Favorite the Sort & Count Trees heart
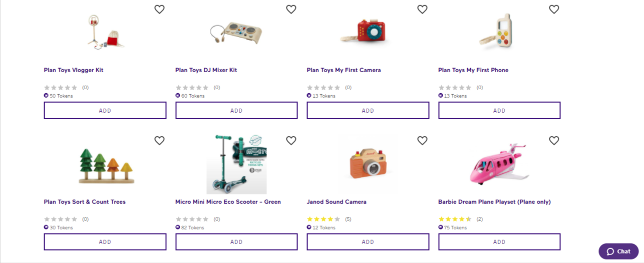The image size is (644, 263). tap(159, 141)
